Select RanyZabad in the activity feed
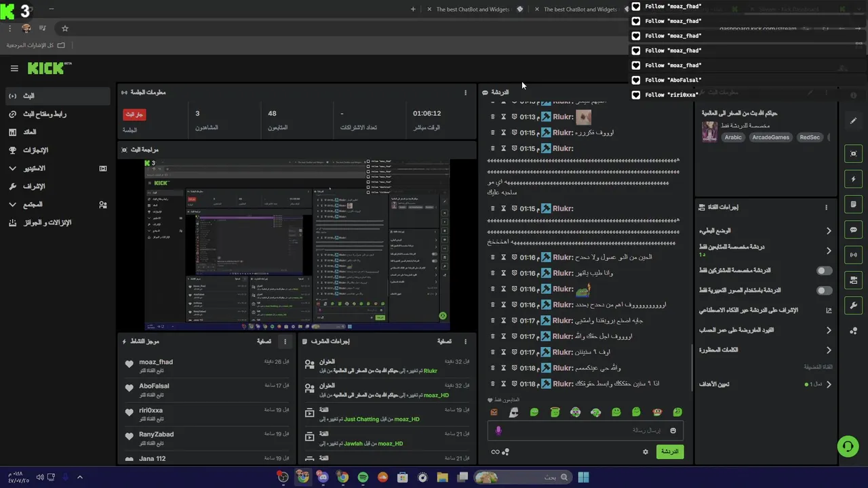This screenshot has width=868, height=488. (156, 434)
